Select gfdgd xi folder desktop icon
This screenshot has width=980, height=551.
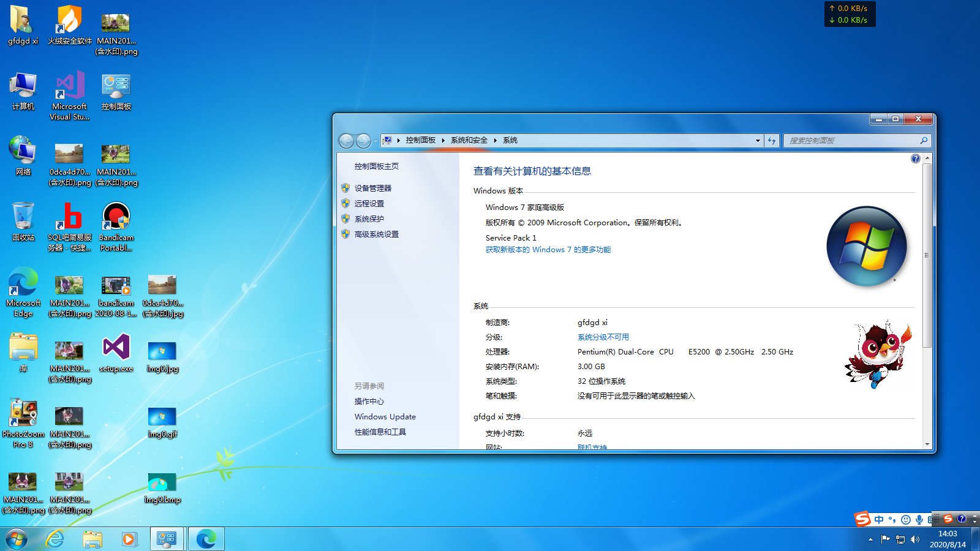(23, 26)
